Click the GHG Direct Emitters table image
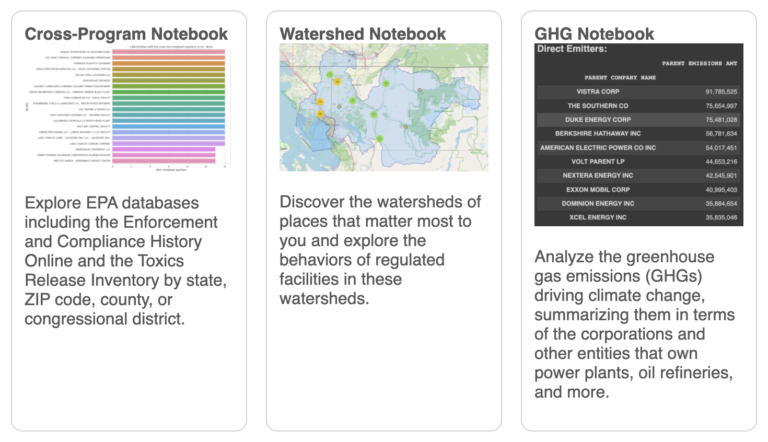 click(x=639, y=135)
